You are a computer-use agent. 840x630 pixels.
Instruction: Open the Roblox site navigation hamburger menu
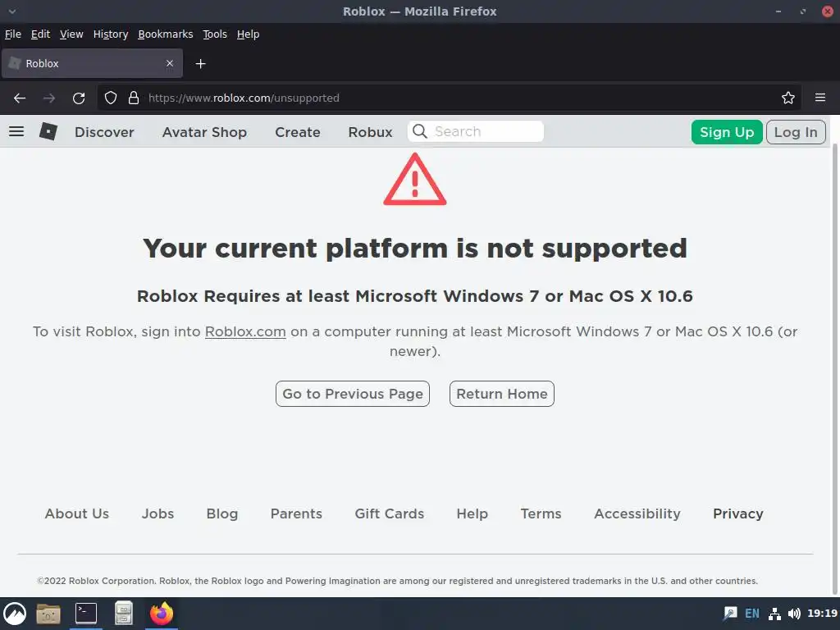click(x=16, y=131)
